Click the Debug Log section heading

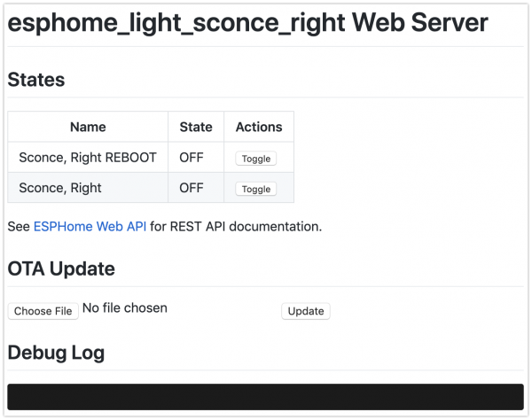tap(56, 353)
